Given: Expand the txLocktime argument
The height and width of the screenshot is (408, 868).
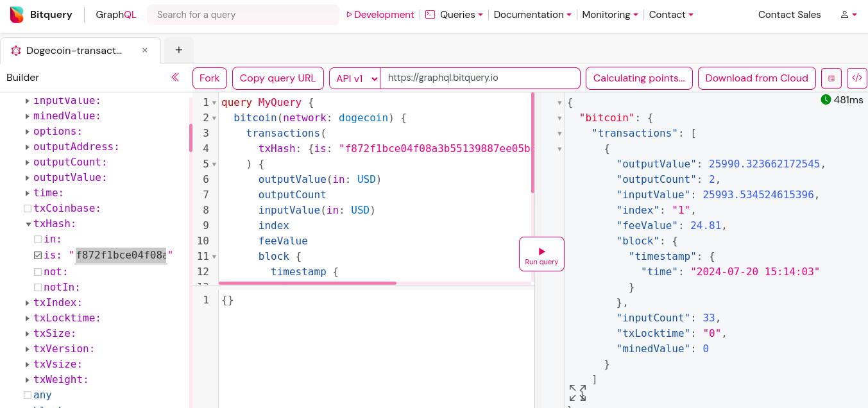Looking at the screenshot, I should (28, 318).
